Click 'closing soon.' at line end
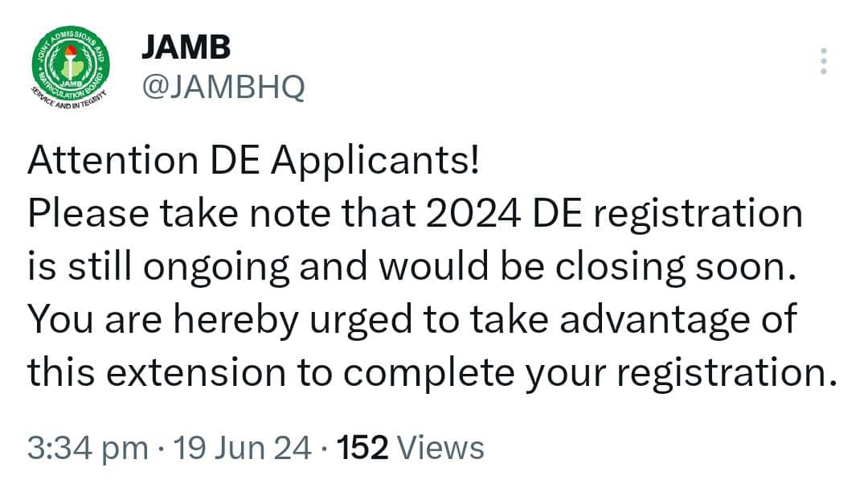868x484 pixels. [x=676, y=267]
